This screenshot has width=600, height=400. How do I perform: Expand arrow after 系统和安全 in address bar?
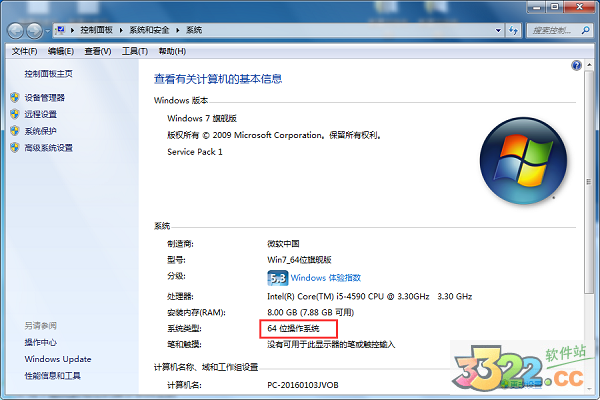coord(178,30)
